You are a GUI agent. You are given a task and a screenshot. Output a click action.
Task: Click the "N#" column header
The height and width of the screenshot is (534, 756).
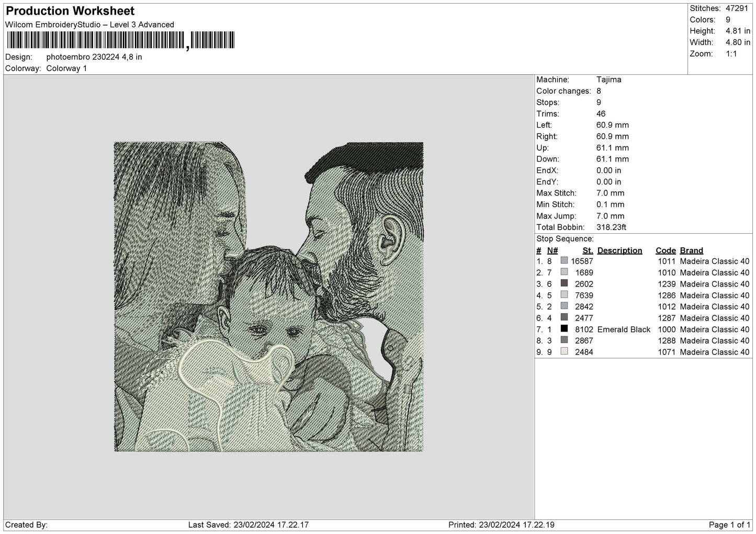(552, 251)
